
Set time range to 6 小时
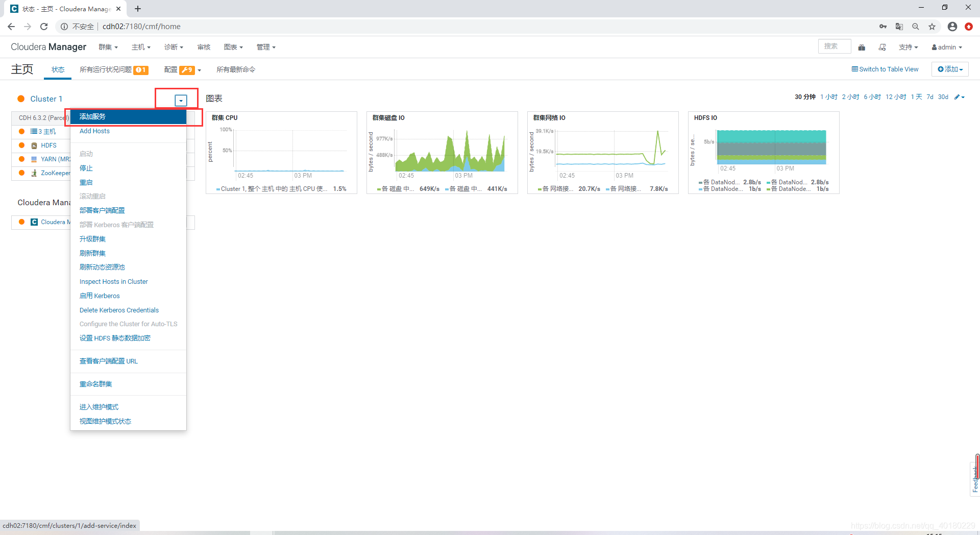point(872,97)
